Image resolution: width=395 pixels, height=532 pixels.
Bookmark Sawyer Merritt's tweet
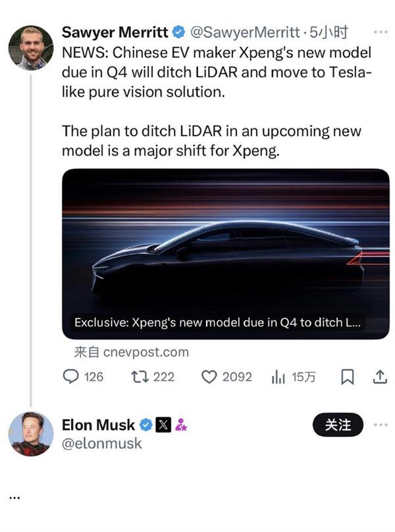coord(348,377)
